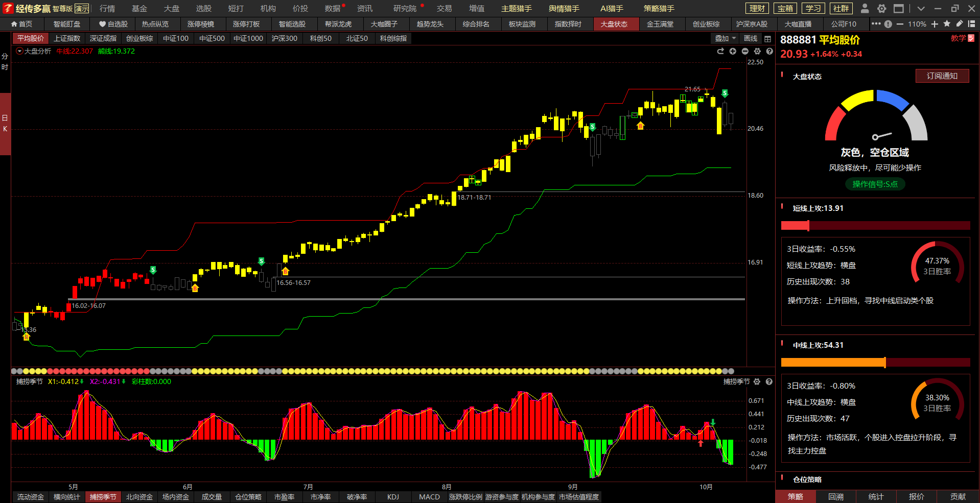
Task: Toggle the 教学 checkbox icon
Action: click(971, 38)
